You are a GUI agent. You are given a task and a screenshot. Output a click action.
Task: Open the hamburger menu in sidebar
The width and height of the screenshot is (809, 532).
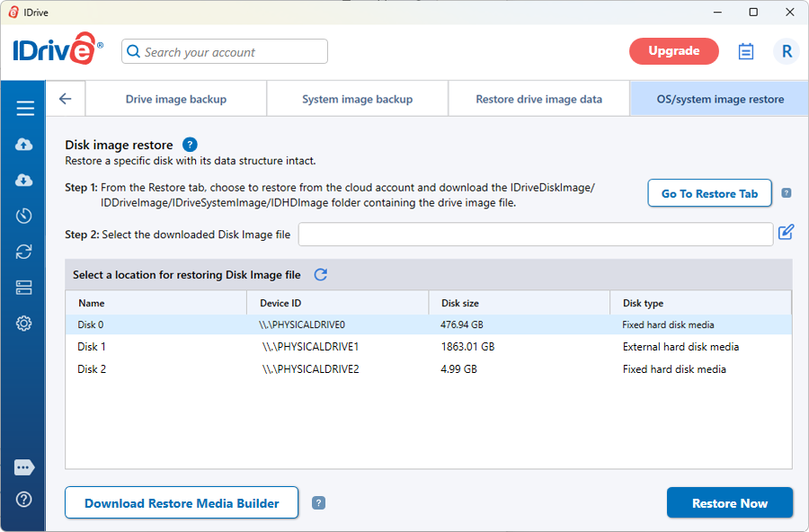point(25,108)
